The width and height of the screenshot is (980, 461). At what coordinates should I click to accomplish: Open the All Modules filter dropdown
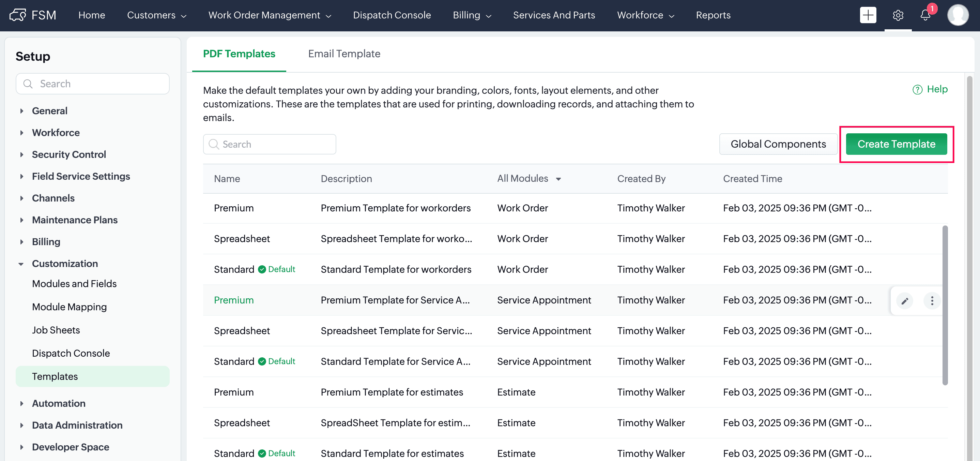pyautogui.click(x=529, y=179)
